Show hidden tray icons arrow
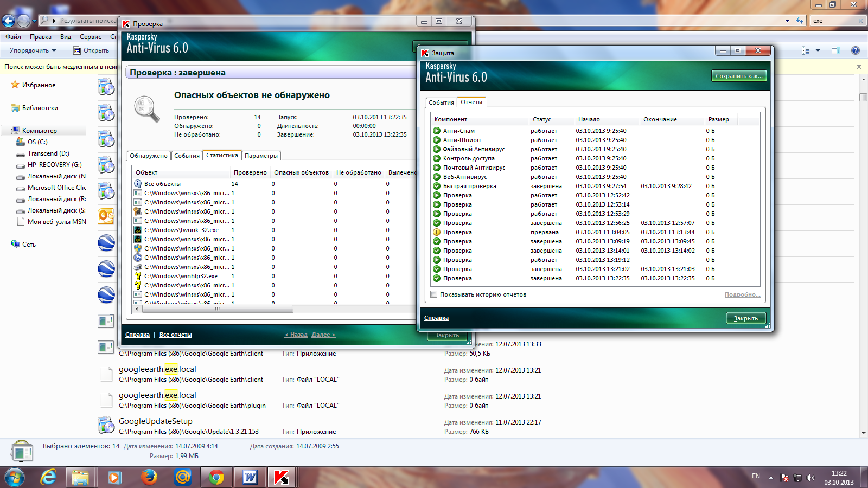The image size is (868, 488). 771,478
